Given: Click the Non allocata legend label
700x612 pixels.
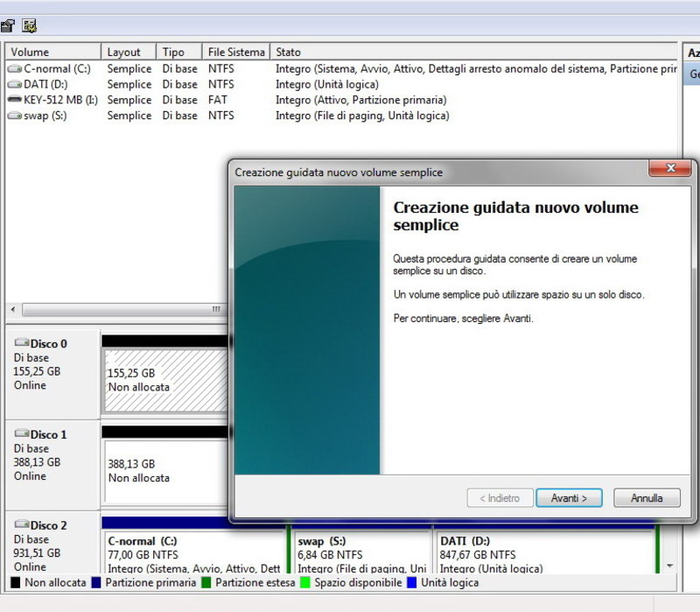Looking at the screenshot, I should (x=55, y=582).
